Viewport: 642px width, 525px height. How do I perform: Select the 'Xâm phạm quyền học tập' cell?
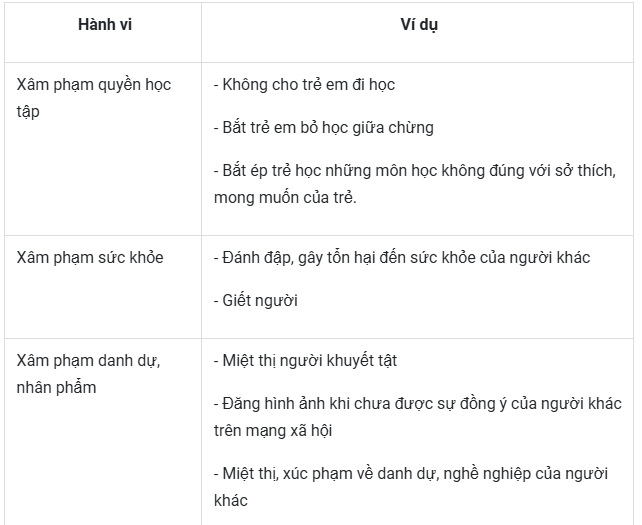[103, 149]
